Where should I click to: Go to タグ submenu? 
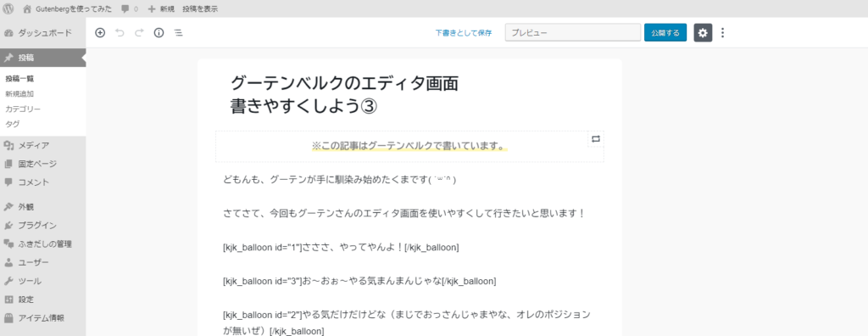pos(12,124)
